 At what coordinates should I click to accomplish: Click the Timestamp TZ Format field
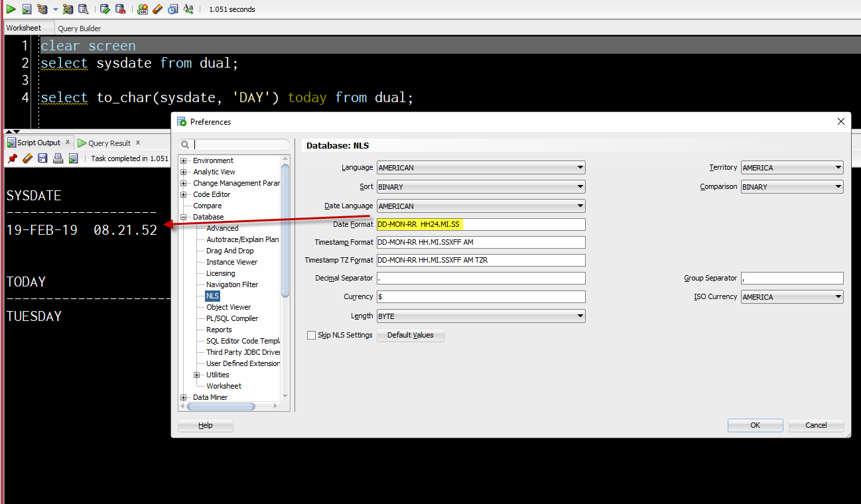481,260
